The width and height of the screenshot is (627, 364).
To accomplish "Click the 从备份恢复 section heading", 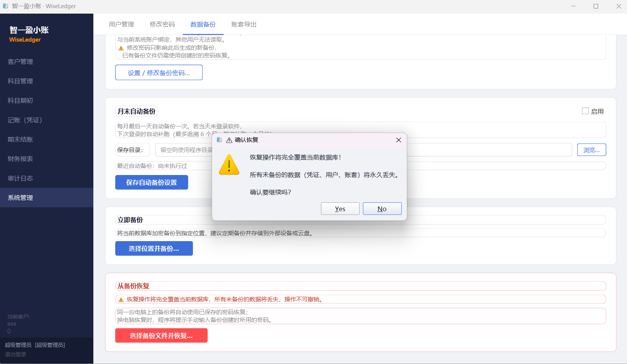I will click(x=133, y=286).
